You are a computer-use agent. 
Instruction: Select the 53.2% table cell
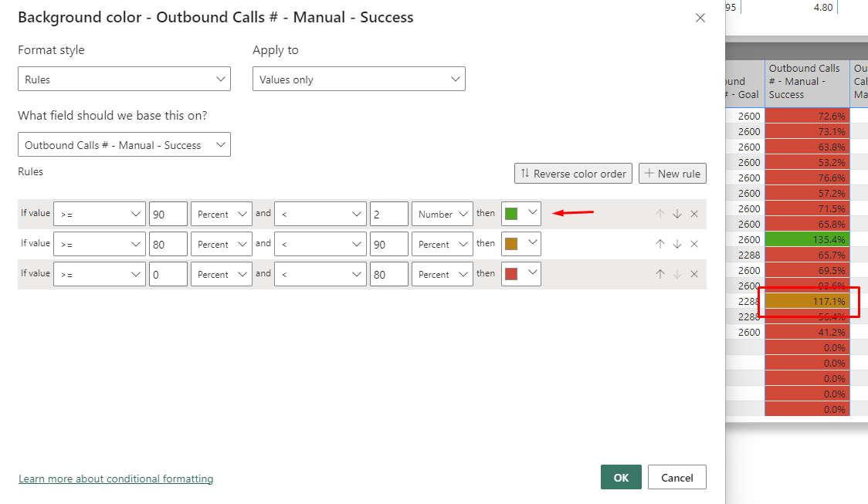(x=807, y=162)
